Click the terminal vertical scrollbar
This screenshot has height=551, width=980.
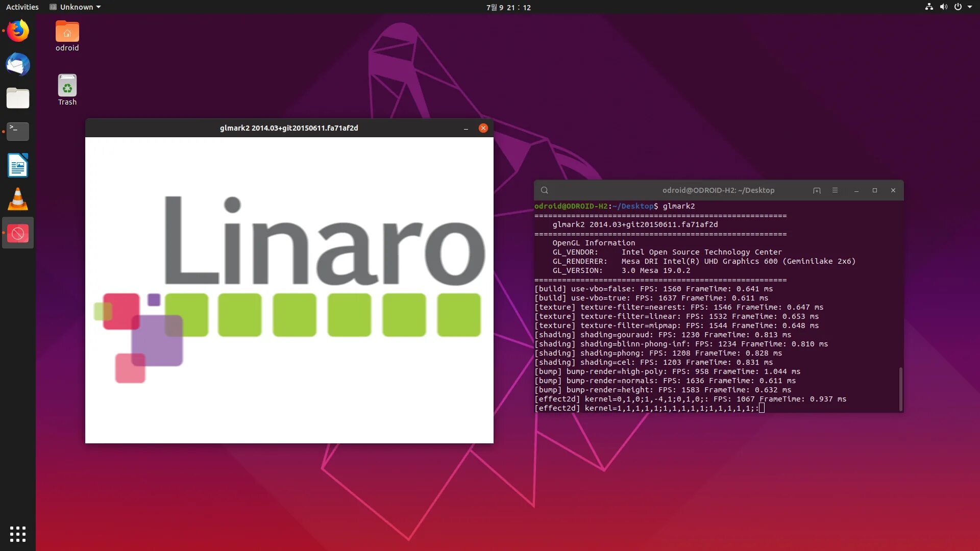point(900,388)
